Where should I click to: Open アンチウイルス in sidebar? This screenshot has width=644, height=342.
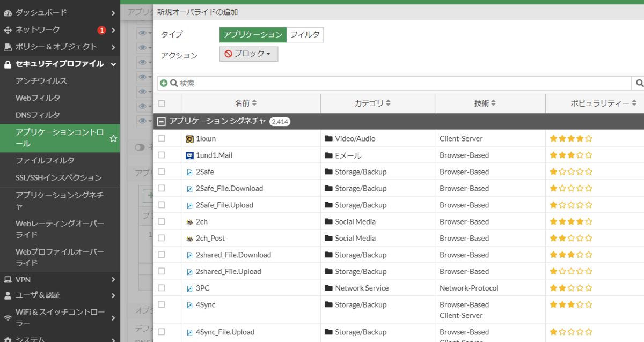tap(41, 81)
